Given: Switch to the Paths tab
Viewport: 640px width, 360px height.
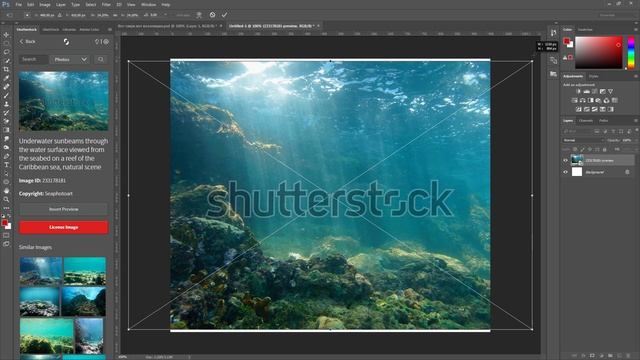Looking at the screenshot, I should tap(604, 121).
